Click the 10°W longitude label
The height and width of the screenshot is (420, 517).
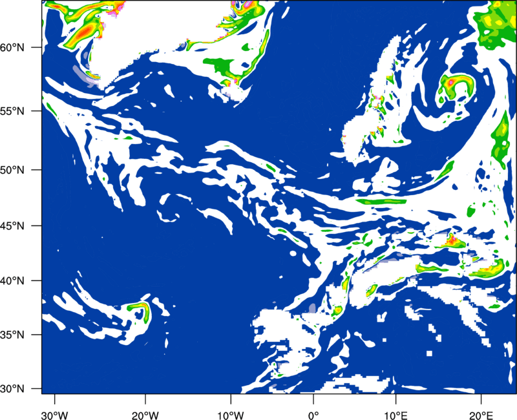(x=231, y=415)
